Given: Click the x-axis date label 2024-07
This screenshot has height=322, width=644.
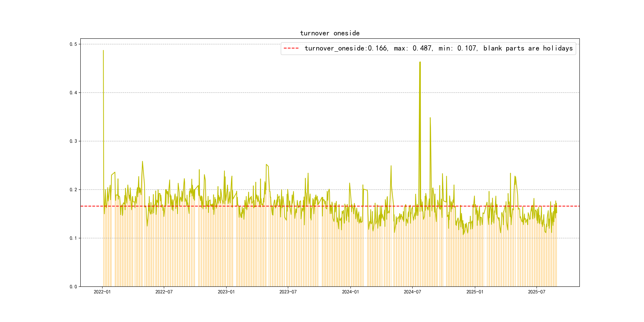Looking at the screenshot, I should [412, 292].
